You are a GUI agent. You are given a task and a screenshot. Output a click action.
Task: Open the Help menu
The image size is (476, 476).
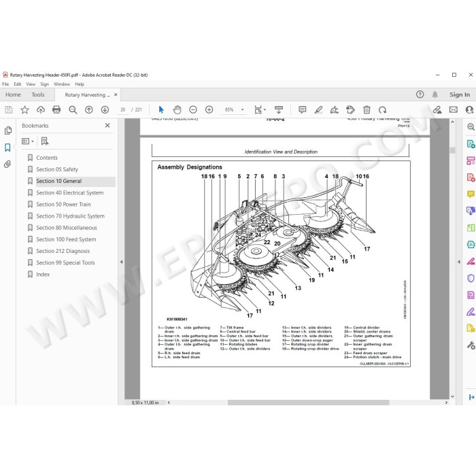pyautogui.click(x=80, y=84)
